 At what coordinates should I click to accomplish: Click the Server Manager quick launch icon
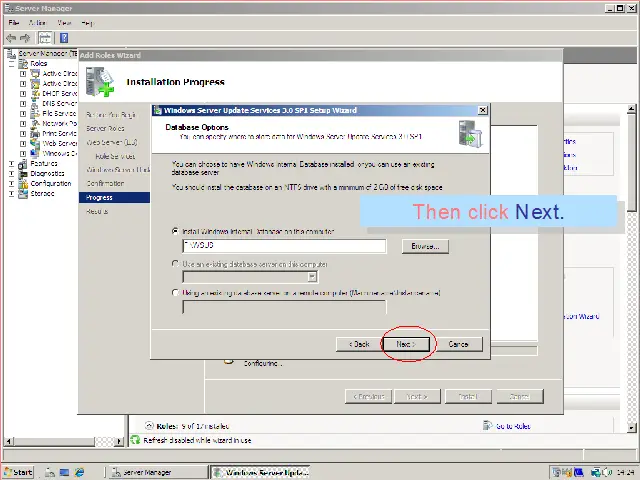(x=50, y=472)
